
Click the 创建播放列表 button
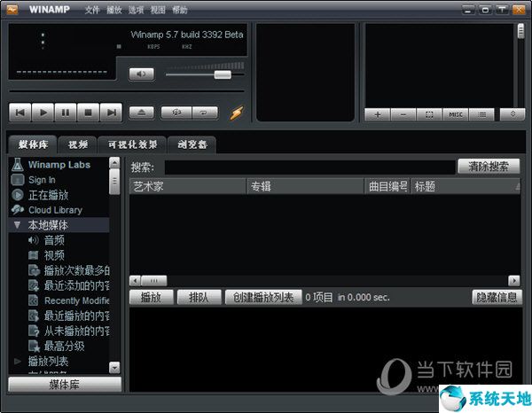263,298
